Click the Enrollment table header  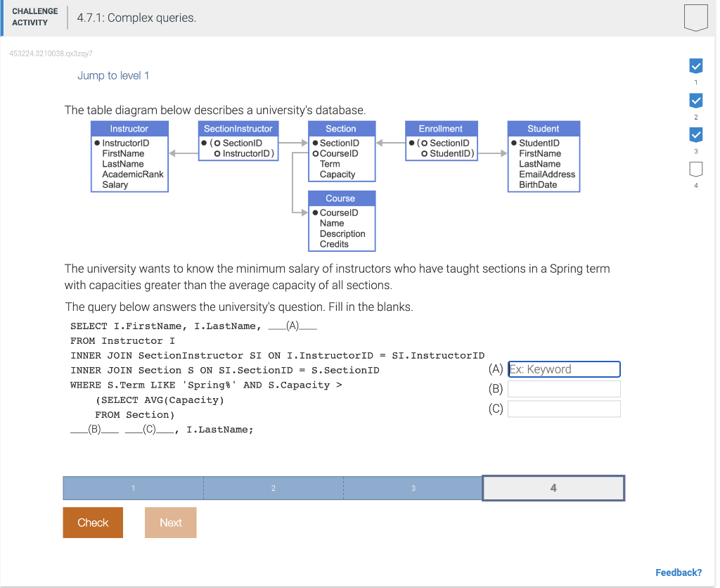point(441,129)
